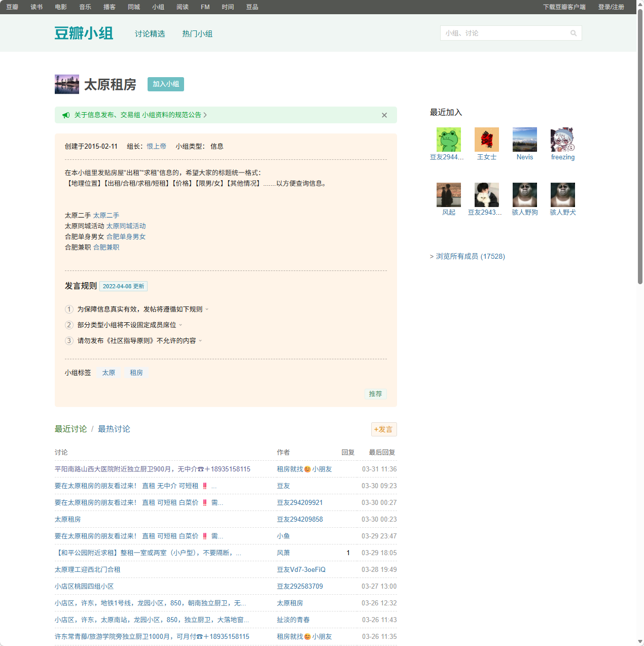Viewport: 644px width, 646px height.
Task: Click the Douban Groups logo (豆瓣小组)
Action: (84, 33)
